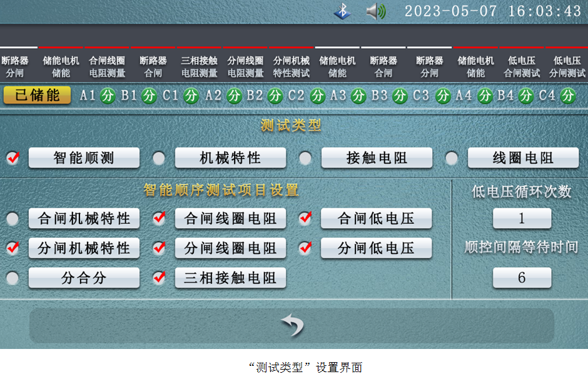Click the date and time display
The width and height of the screenshot is (588, 379).
[x=492, y=11]
